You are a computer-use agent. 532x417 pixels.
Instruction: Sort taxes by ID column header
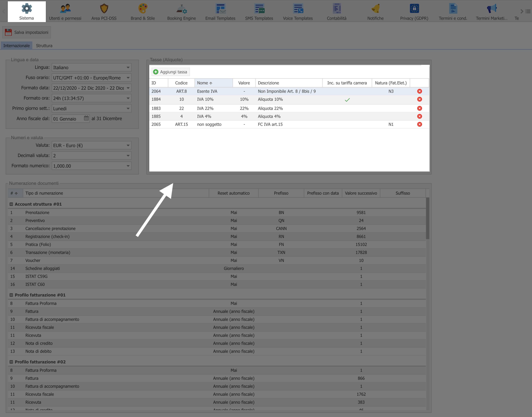[x=159, y=83]
